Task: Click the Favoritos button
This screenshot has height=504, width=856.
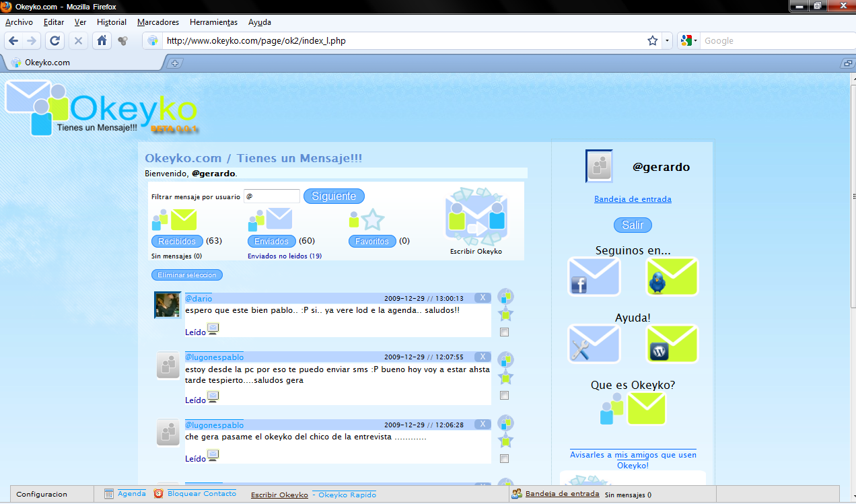Action: coord(372,241)
